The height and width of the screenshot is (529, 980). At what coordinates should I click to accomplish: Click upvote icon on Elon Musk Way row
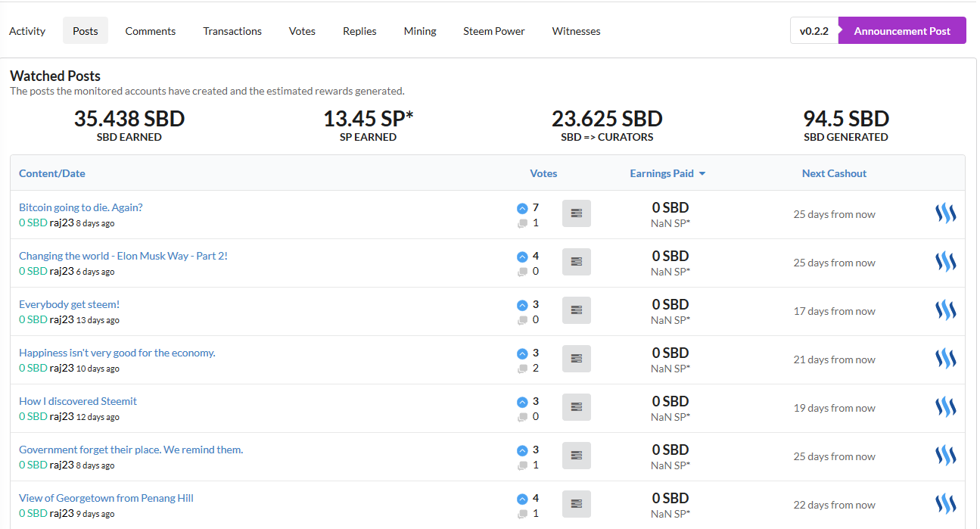pyautogui.click(x=522, y=257)
